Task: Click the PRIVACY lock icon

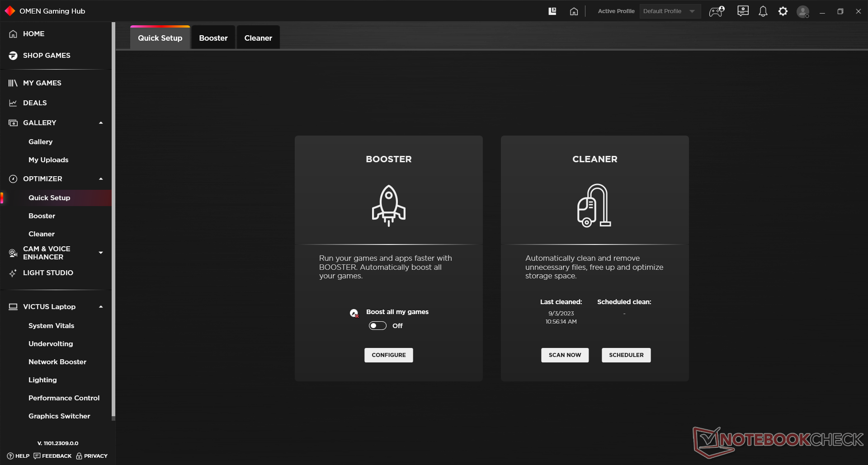Action: pos(79,456)
